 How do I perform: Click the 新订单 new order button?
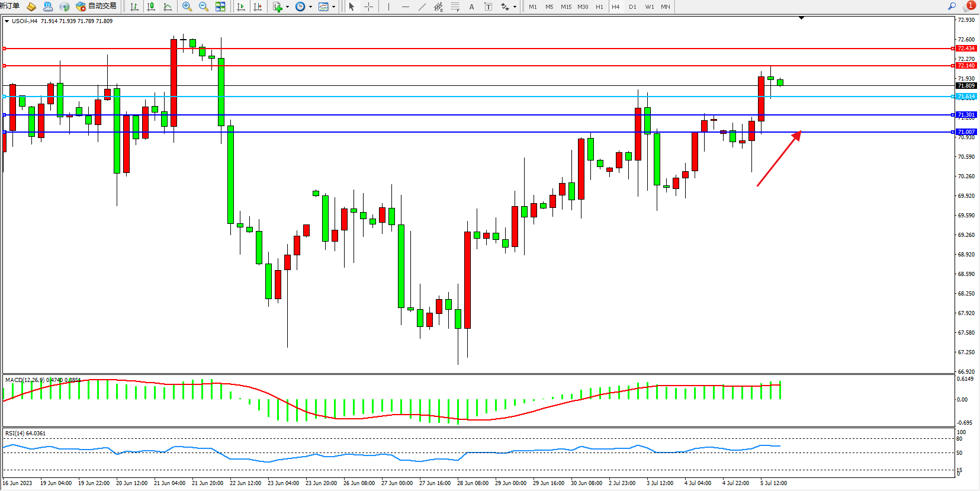pos(10,6)
